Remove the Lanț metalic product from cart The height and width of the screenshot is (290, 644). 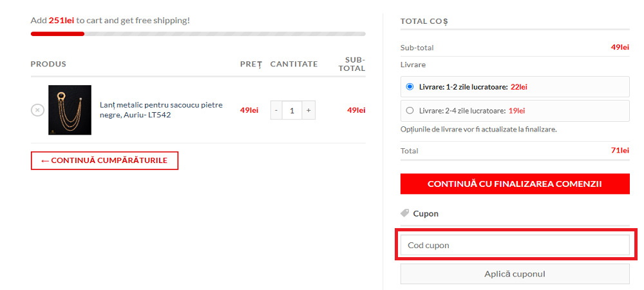click(x=38, y=110)
